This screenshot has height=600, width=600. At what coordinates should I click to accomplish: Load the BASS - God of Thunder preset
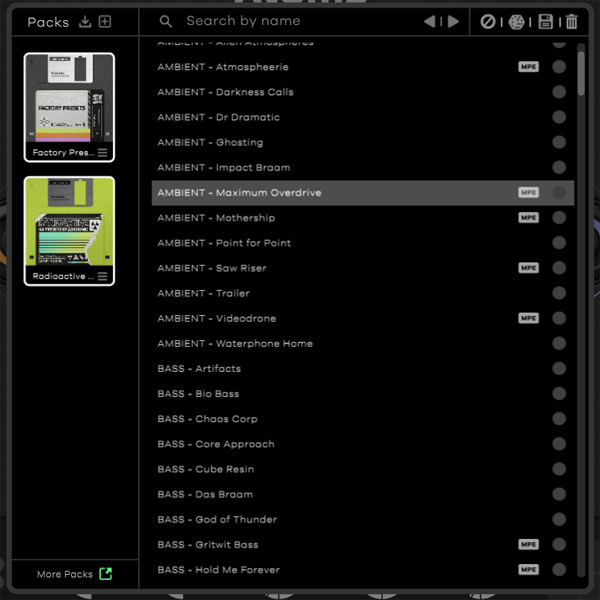(216, 519)
